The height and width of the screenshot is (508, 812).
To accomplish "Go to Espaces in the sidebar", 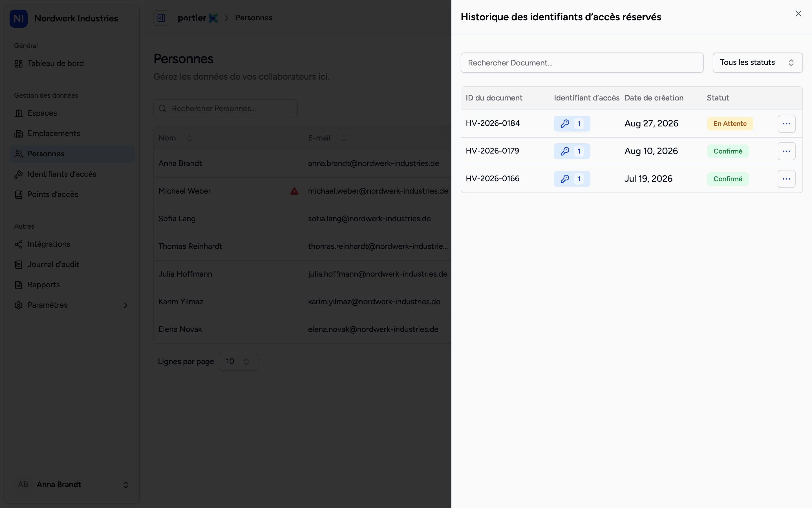I will pyautogui.click(x=72, y=113).
